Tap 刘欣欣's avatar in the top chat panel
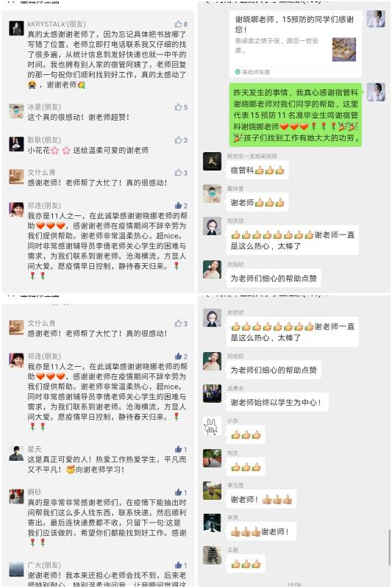The height and width of the screenshot is (588, 392). pos(212,226)
